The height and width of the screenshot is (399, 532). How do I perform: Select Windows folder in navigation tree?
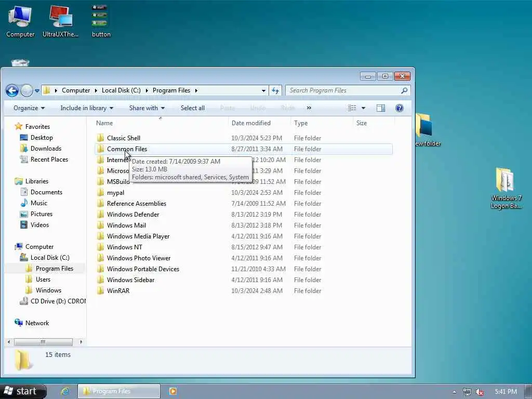click(x=48, y=290)
